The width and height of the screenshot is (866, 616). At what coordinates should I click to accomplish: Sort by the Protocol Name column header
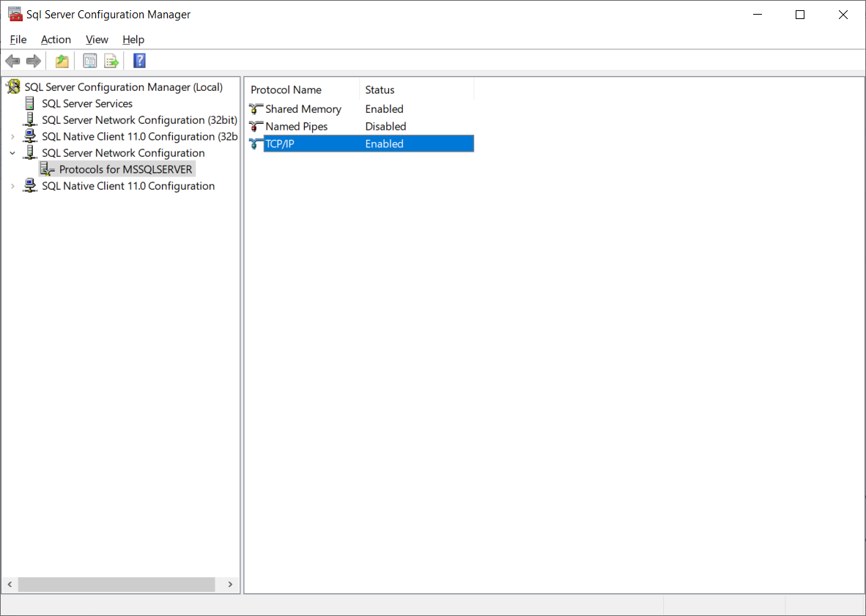[286, 90]
